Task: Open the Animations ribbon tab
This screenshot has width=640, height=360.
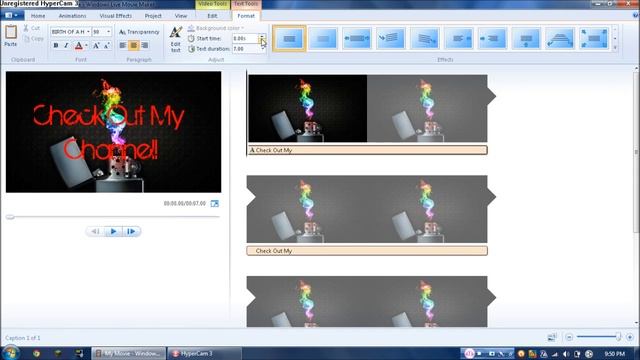Action: tap(72, 16)
